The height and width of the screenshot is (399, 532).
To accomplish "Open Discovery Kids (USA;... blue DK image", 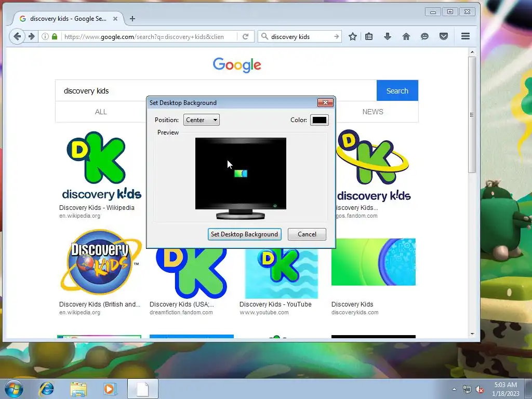I will click(x=191, y=273).
